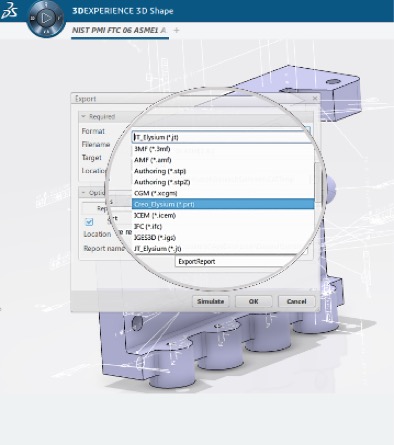Click the compass north quadrant

46,5
